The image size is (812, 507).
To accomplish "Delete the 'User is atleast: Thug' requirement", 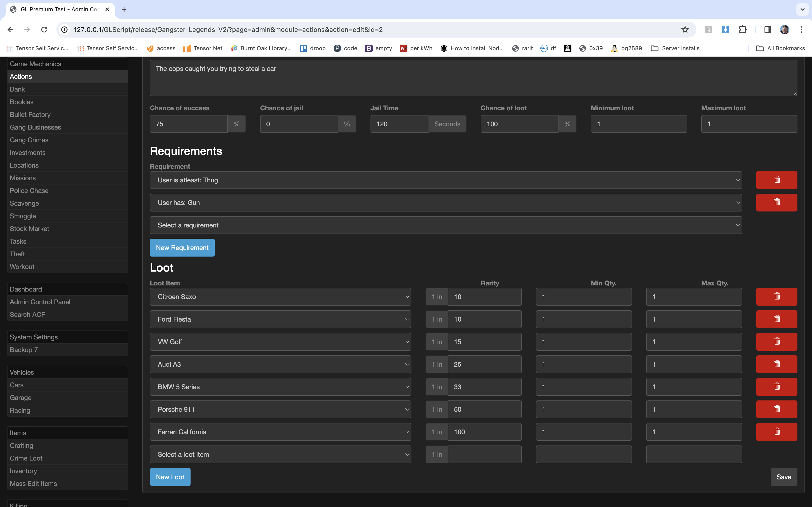I will pos(777,180).
